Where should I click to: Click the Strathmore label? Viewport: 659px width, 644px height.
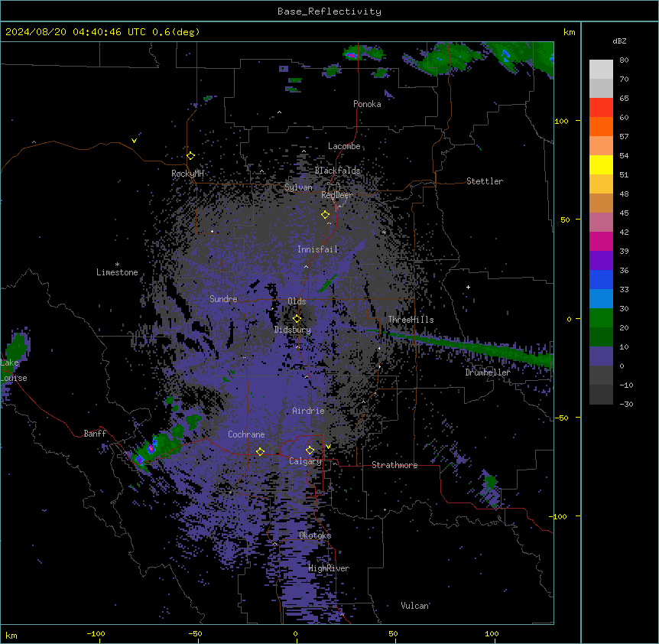[394, 465]
